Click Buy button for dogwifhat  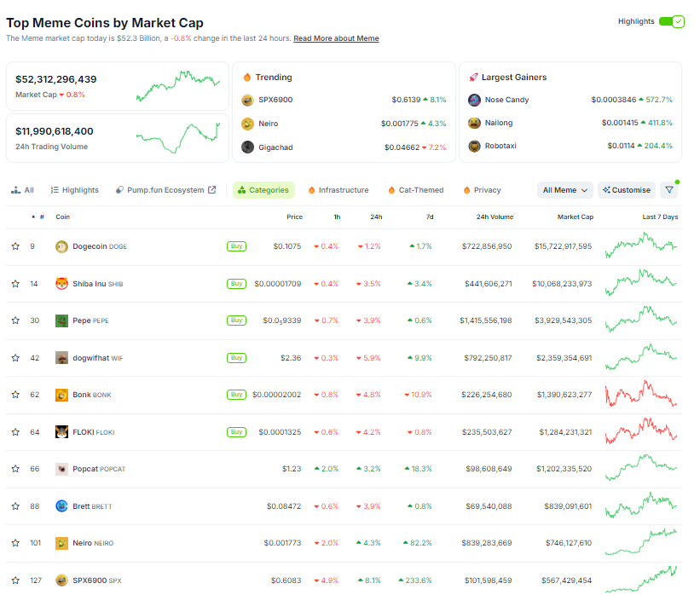point(236,358)
